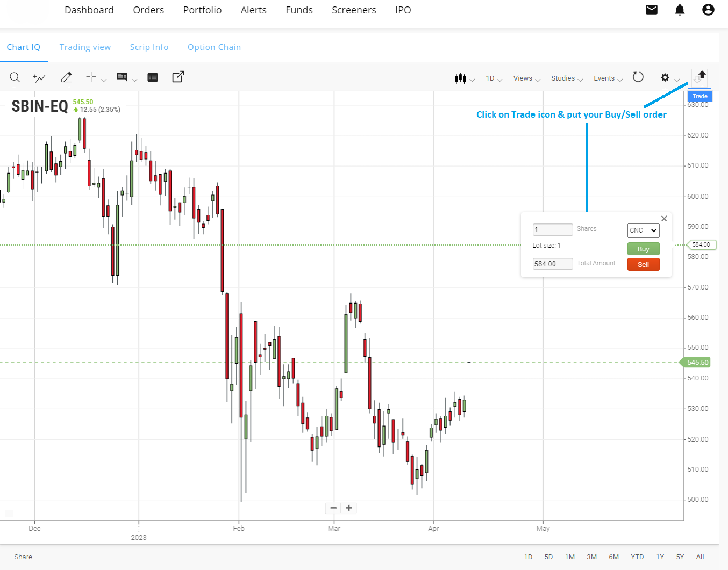
Task: Open the CNC product type dropdown
Action: coord(643,230)
